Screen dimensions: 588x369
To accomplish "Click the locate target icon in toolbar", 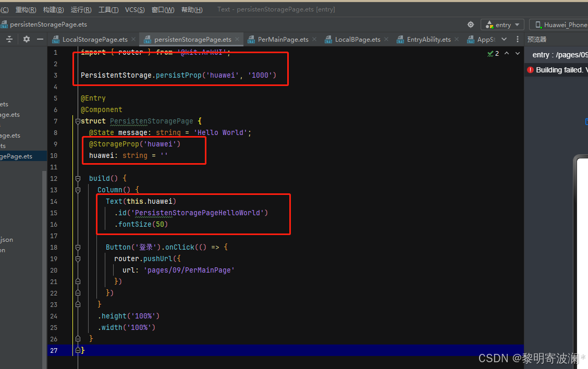I will click(x=471, y=24).
